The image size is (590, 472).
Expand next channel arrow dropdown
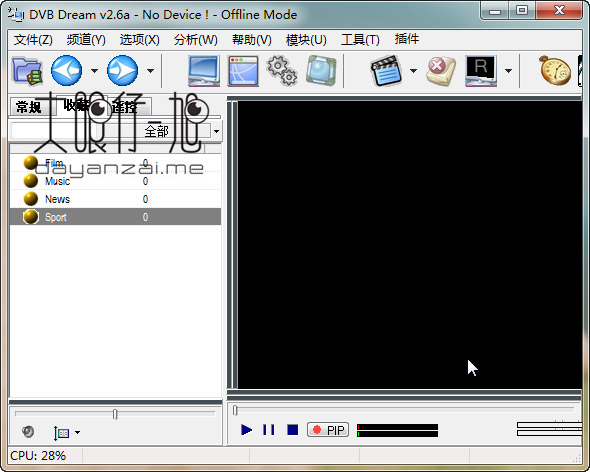coord(150,70)
